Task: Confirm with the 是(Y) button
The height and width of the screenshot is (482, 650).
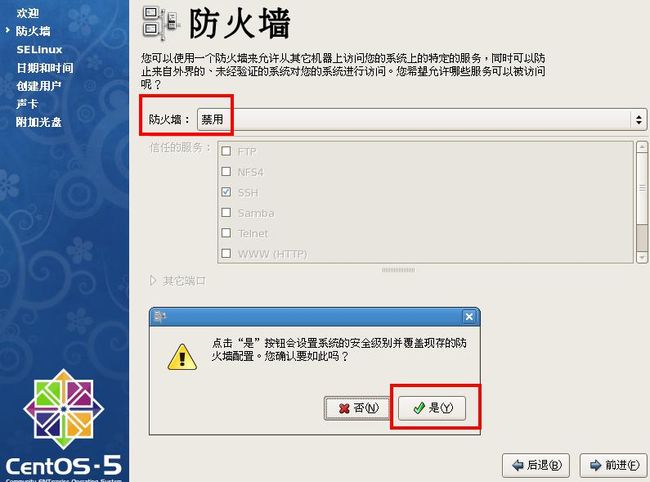Action: tap(432, 408)
